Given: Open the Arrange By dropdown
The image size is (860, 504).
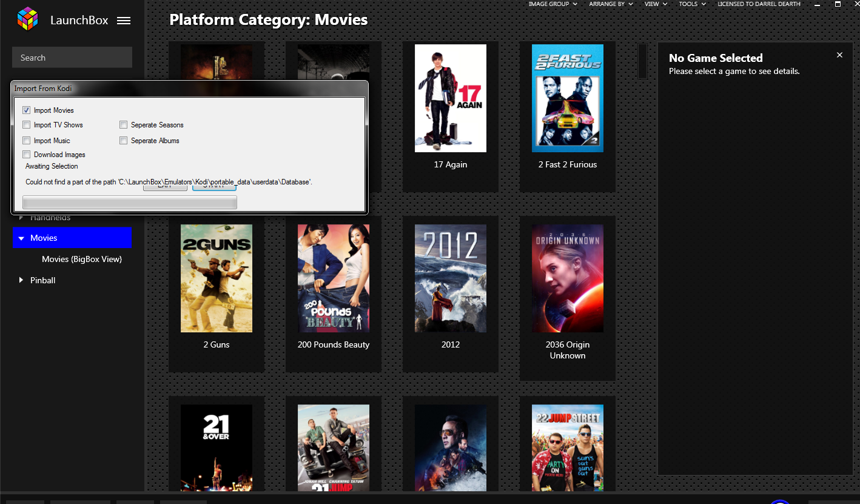Looking at the screenshot, I should [x=610, y=4].
